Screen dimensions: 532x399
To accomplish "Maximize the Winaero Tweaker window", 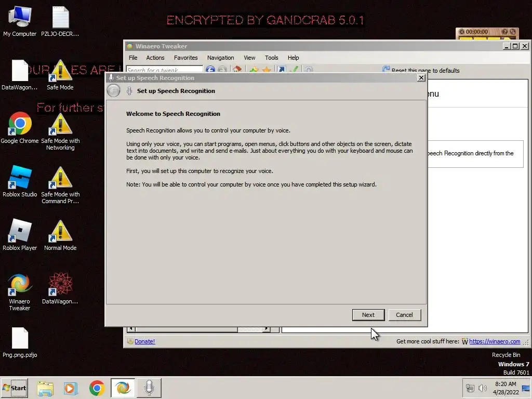I will 515,46.
